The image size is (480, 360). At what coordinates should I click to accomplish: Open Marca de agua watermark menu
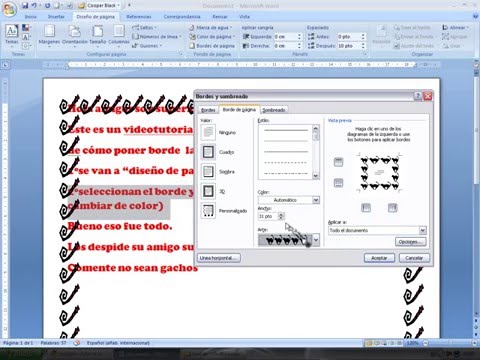(210, 27)
